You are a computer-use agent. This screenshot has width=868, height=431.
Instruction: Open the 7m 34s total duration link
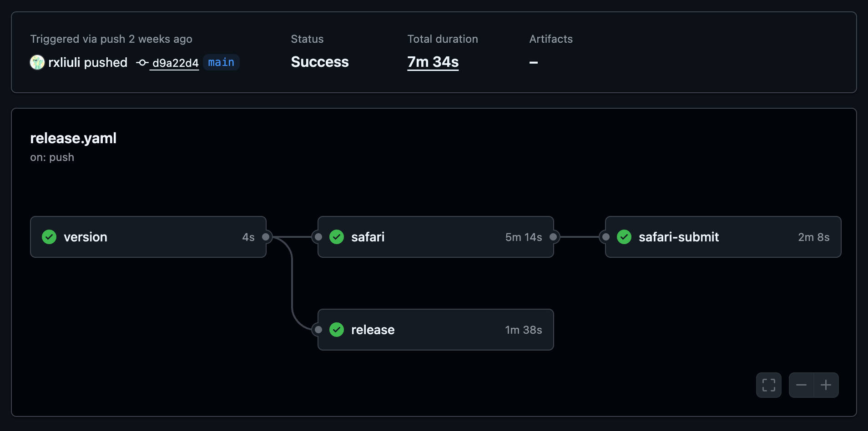tap(433, 62)
